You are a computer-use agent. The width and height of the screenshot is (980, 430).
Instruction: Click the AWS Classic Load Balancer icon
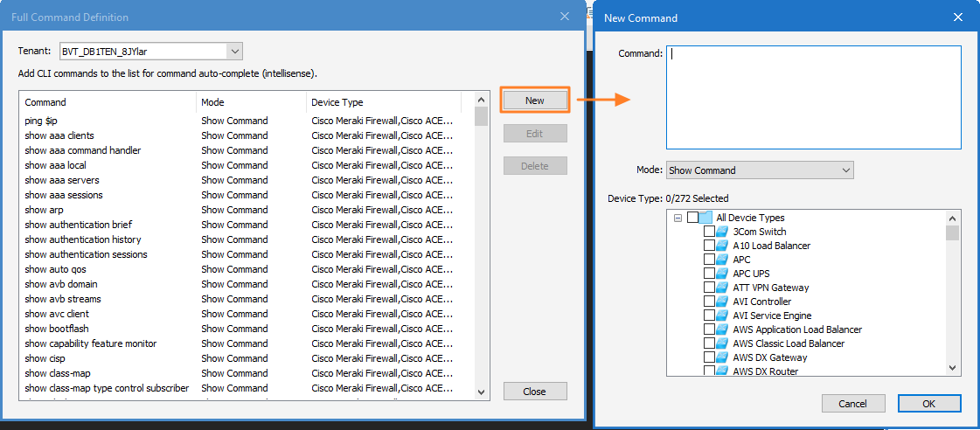722,343
